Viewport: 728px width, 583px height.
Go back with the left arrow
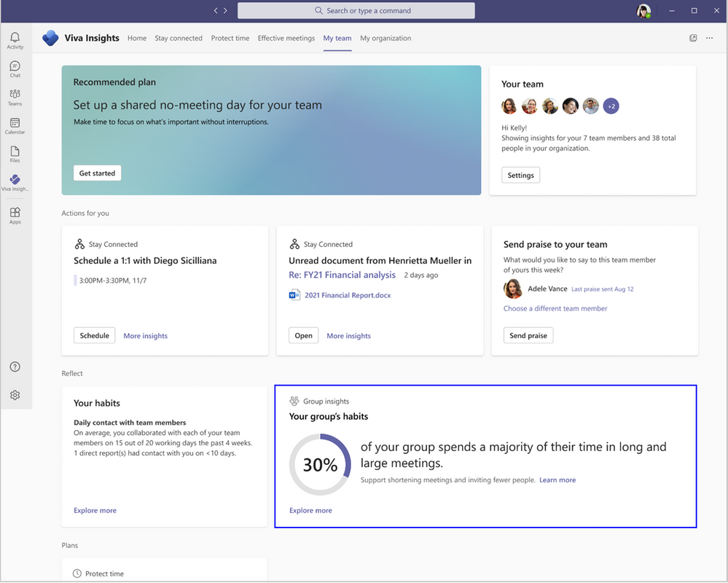(x=216, y=10)
